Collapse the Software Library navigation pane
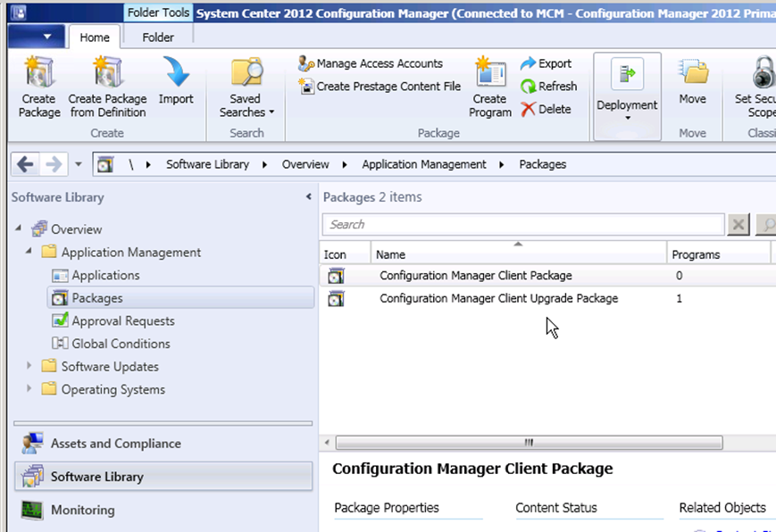The width and height of the screenshot is (776, 532). click(308, 197)
